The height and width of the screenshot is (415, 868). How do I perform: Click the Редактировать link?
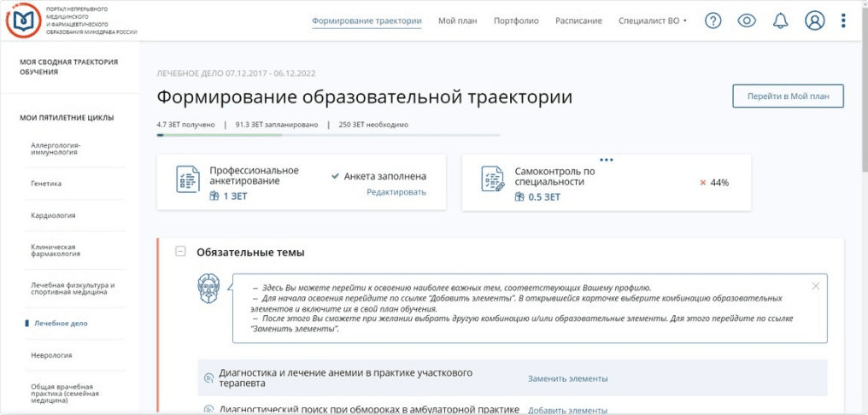coord(396,192)
